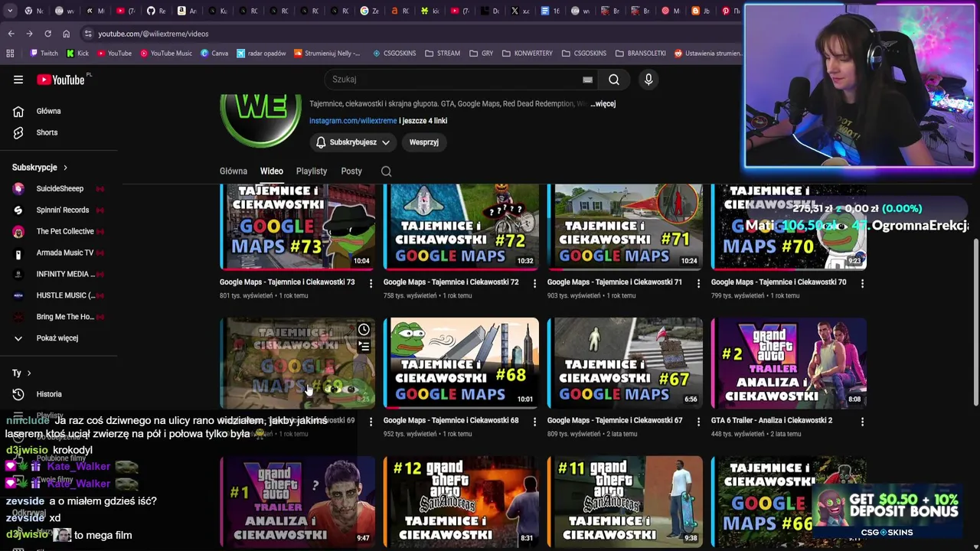Open the Canva bookmark
Viewport: 980px width, 551px height.
[214, 54]
